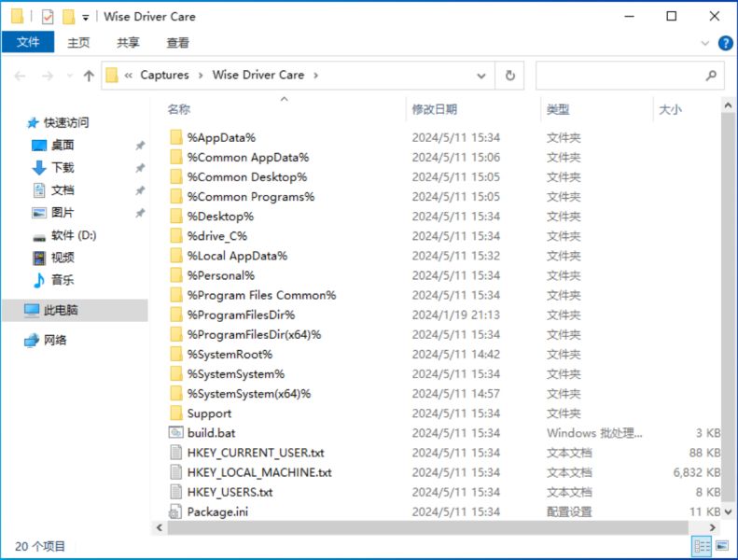Open the 文件 menu
Screen dimensions: 738x560
point(28,42)
